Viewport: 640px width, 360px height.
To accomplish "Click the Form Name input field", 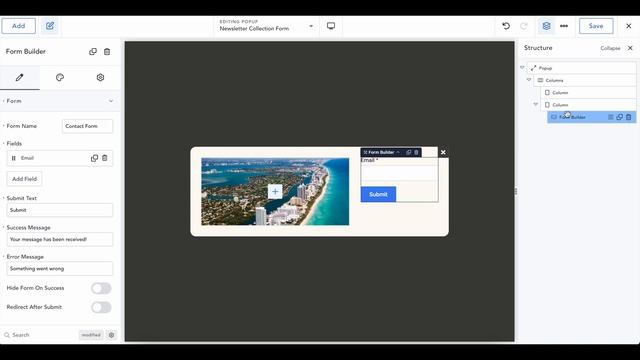I will (x=87, y=126).
